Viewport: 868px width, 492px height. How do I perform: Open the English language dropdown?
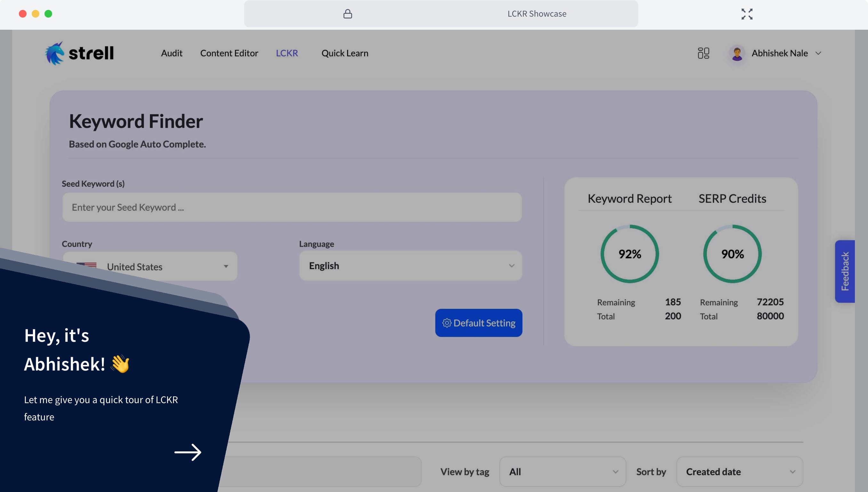click(410, 266)
